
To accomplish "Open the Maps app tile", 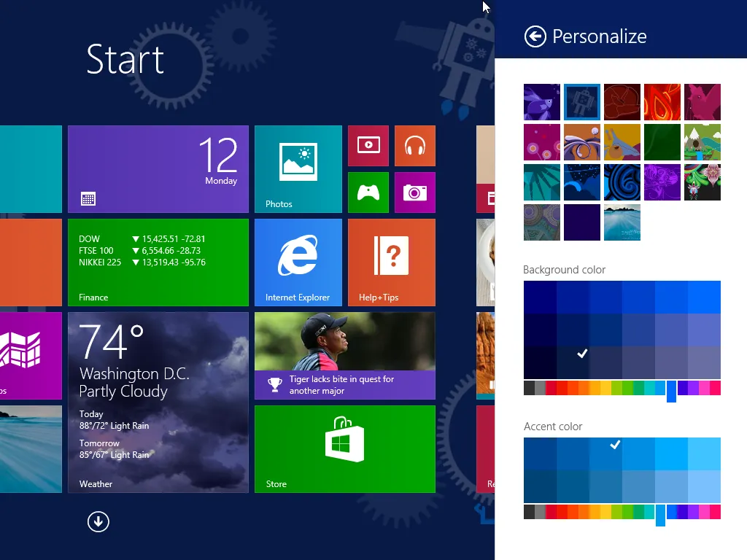I will pos(29,356).
